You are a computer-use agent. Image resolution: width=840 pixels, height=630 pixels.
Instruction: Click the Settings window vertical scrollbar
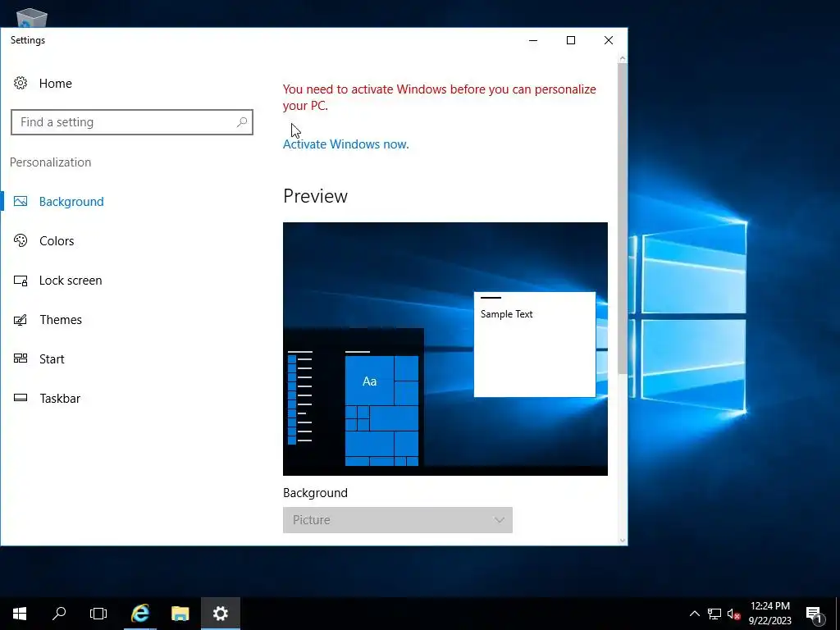(622, 218)
